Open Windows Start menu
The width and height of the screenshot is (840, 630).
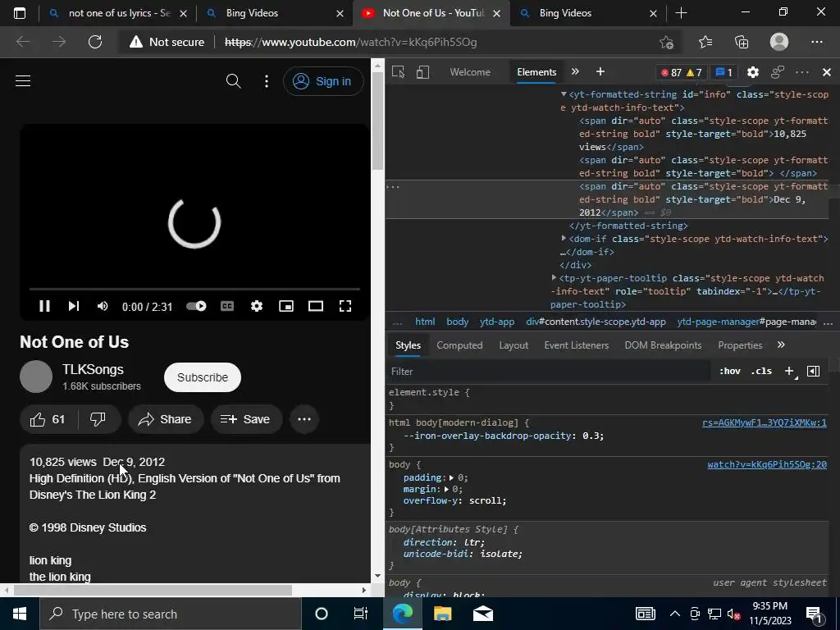(x=20, y=614)
